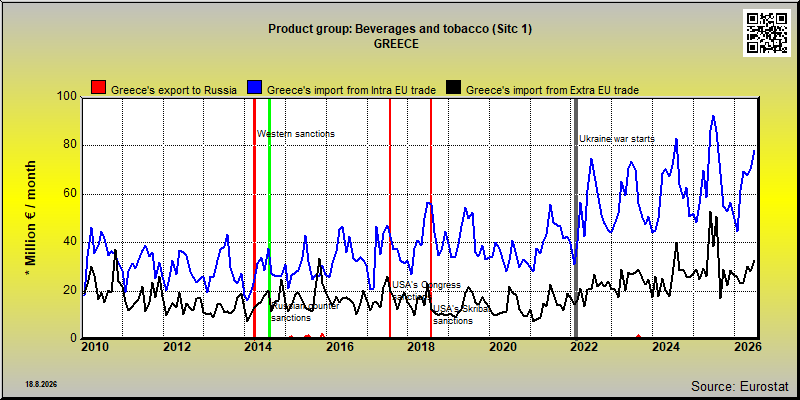Select legend label "Greece's import from Intra EU trade"
This screenshot has height=400, width=800.
point(352,90)
